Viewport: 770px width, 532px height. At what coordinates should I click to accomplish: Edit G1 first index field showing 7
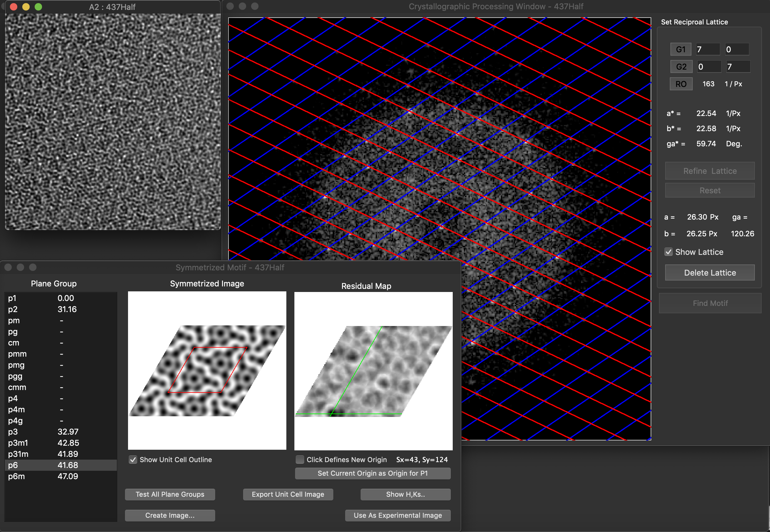(708, 50)
